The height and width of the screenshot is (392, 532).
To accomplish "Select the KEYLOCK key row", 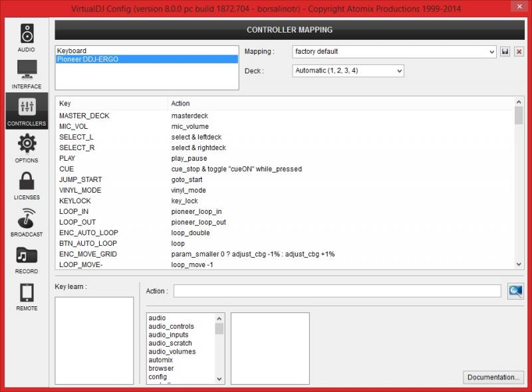I will (285, 201).
